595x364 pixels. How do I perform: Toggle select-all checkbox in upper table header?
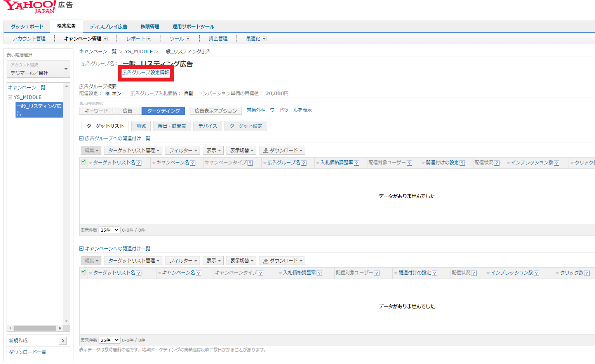click(83, 162)
